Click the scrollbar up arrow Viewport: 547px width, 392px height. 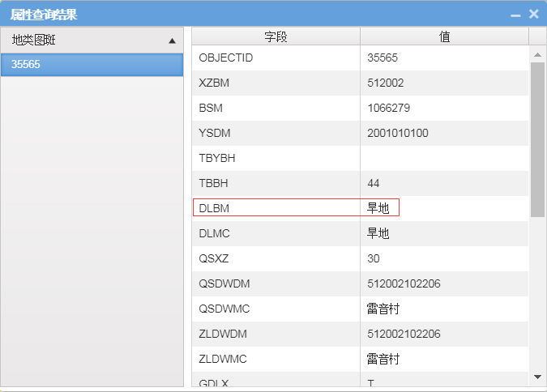click(x=537, y=55)
